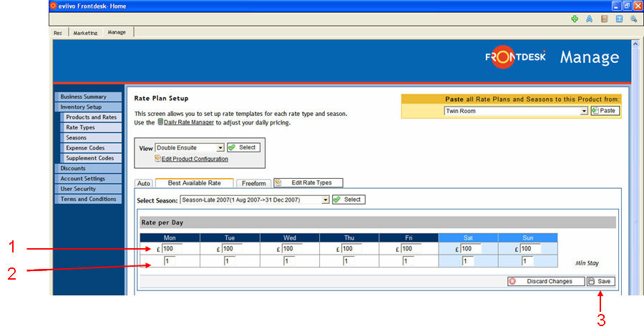This screenshot has width=644, height=334.
Task: Click the green plus icon in top toolbar
Action: click(575, 19)
